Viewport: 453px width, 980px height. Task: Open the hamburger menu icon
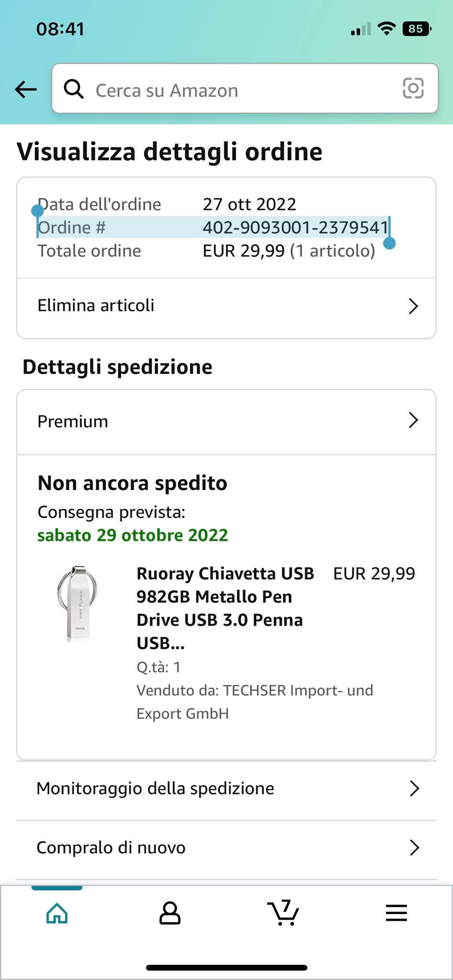(396, 913)
